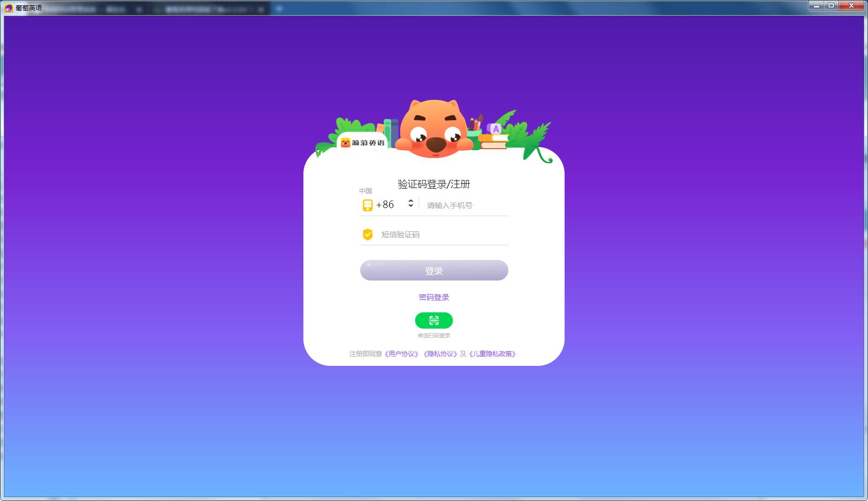
Task: Switch to 密码登录 password login
Action: click(x=433, y=297)
